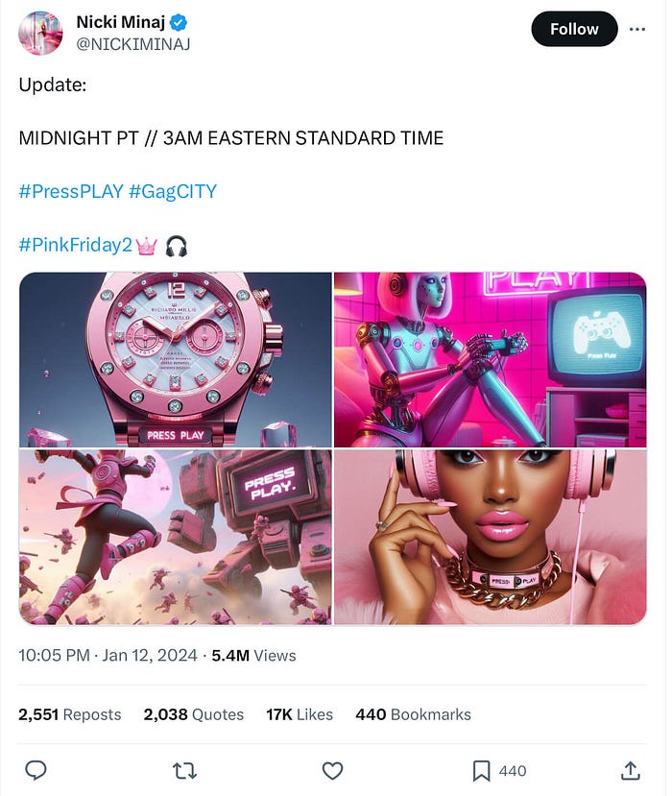The width and height of the screenshot is (672, 796).
Task: Follow Nicki Minaj with the Follow button
Action: tap(574, 29)
